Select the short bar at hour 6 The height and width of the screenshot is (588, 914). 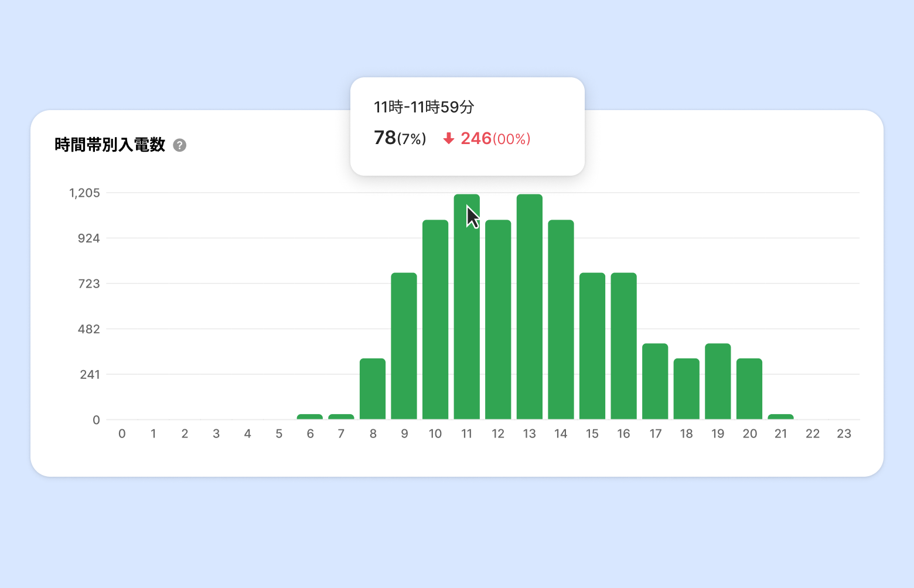point(310,416)
